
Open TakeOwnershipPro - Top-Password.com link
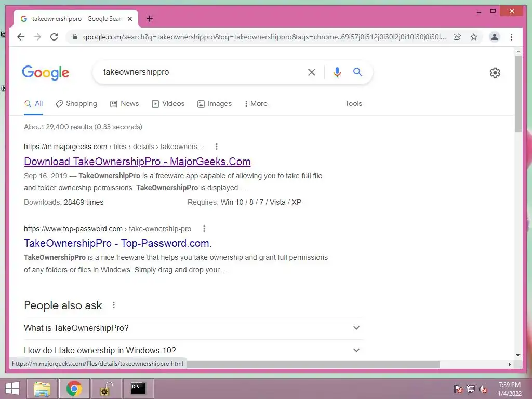[x=118, y=243]
